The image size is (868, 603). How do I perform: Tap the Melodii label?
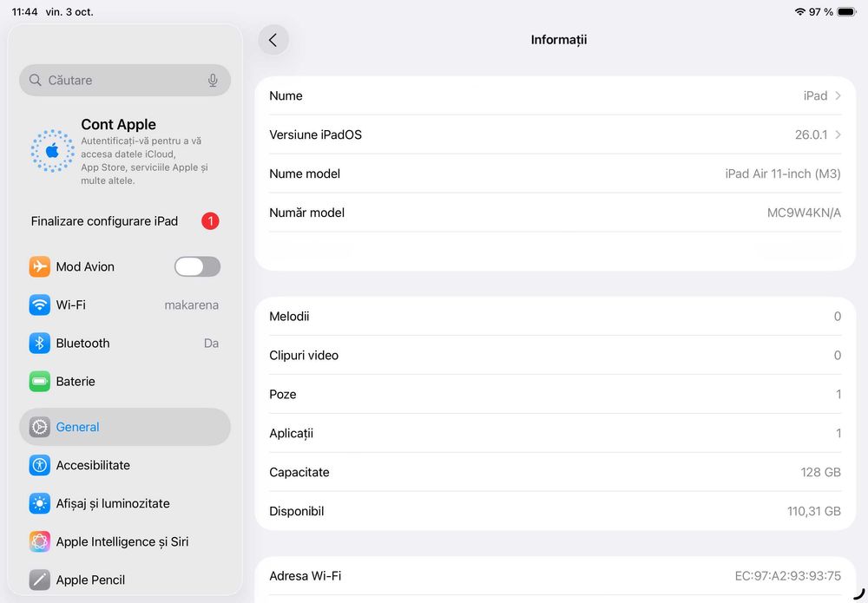click(289, 317)
